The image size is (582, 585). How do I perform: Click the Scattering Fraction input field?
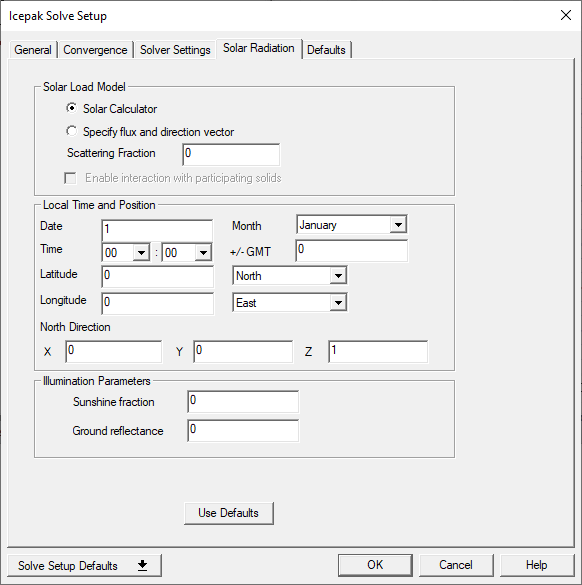click(x=231, y=154)
